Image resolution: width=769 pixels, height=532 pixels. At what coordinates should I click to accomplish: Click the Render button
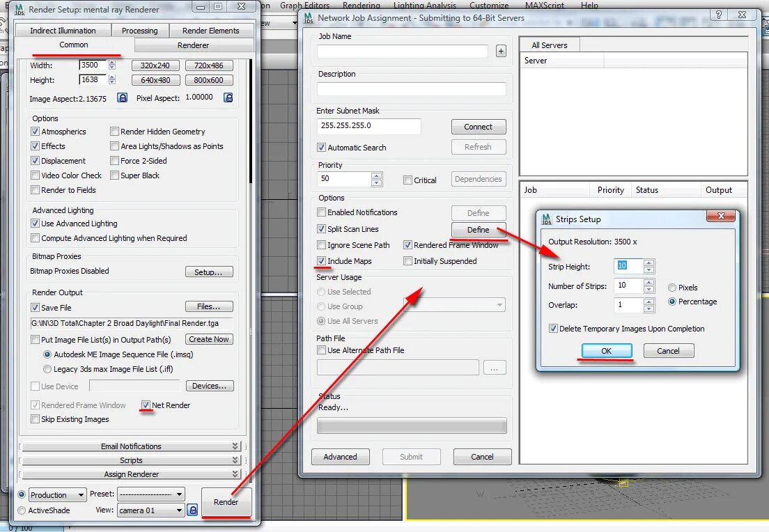click(x=226, y=501)
